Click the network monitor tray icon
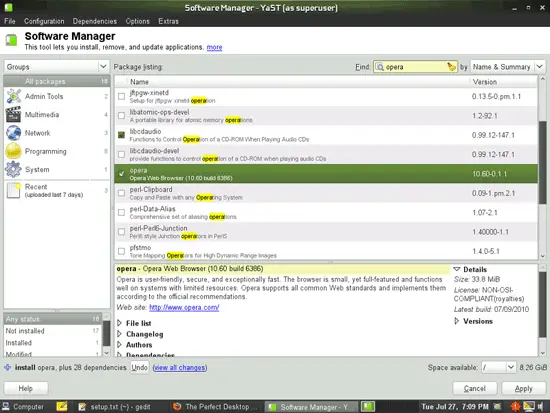Screen dimensions: 550x413 (x=528, y=406)
